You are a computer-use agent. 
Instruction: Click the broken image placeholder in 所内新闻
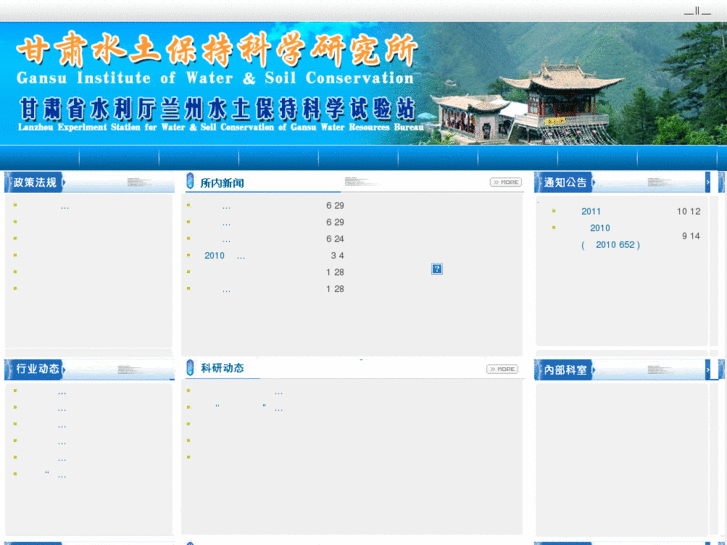pyautogui.click(x=437, y=269)
